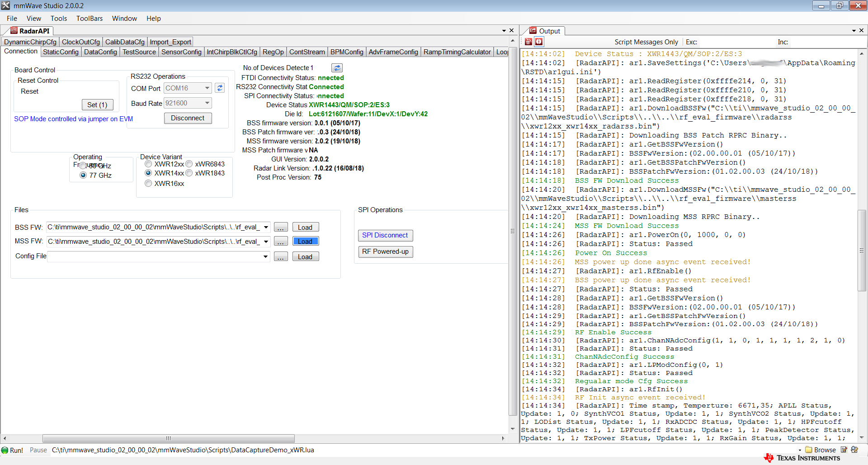
Task: Switch to the ClockOutCfg tab
Action: tap(81, 42)
